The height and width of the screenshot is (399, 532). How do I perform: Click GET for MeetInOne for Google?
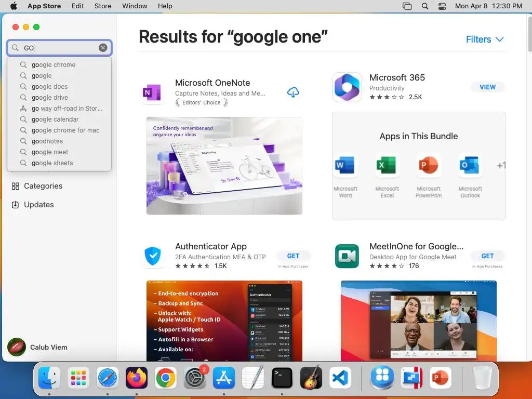click(487, 256)
